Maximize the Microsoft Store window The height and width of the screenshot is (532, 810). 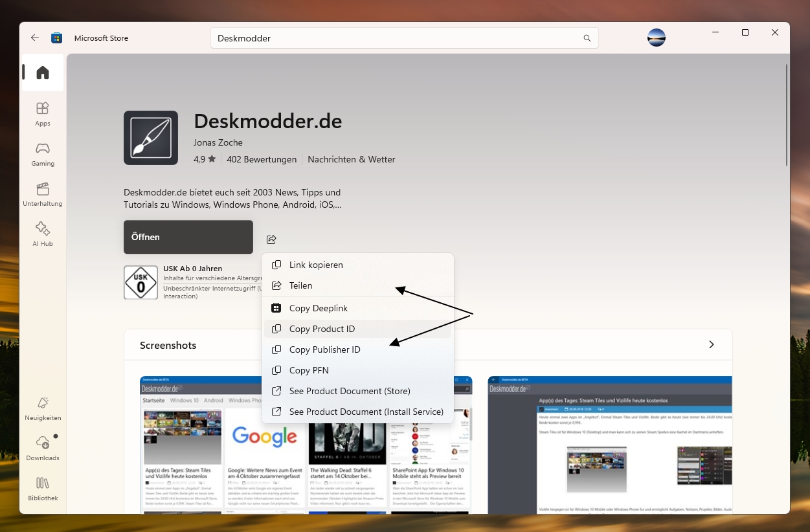click(x=745, y=32)
